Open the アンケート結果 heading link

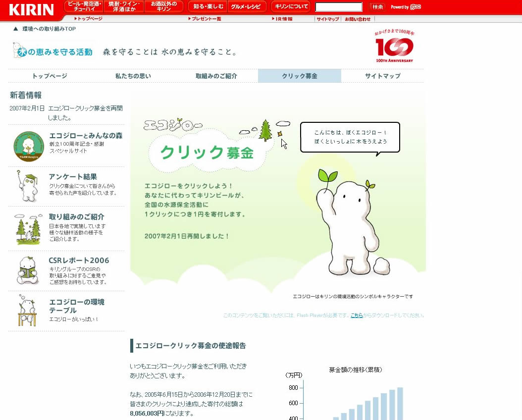pyautogui.click(x=73, y=177)
